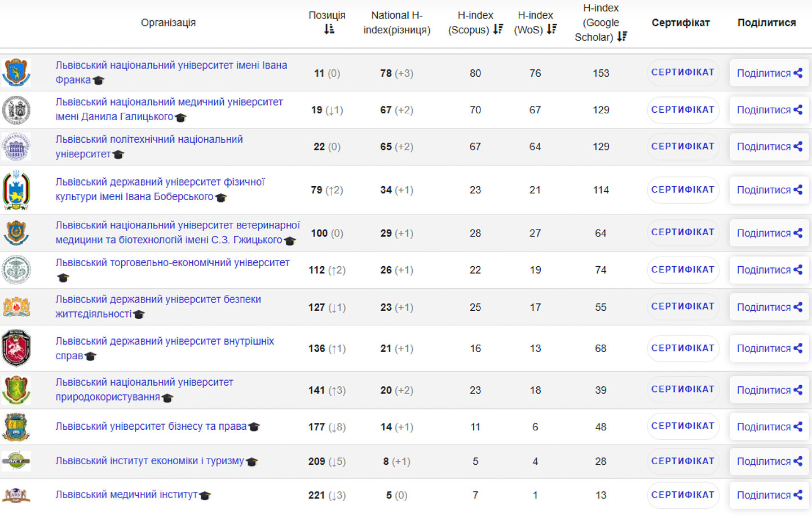Open Сертифікат for physical culture university
This screenshot has width=812, height=520.
[x=683, y=190]
